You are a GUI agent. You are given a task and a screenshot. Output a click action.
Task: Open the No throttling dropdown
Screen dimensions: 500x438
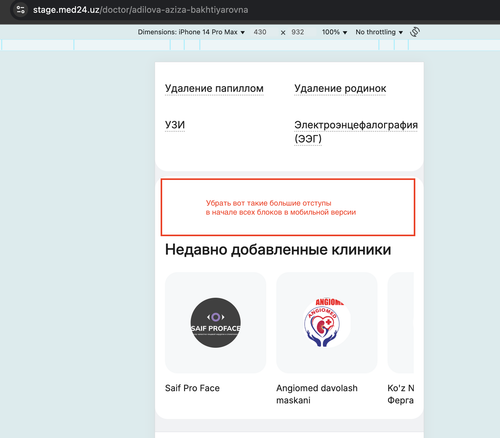379,32
